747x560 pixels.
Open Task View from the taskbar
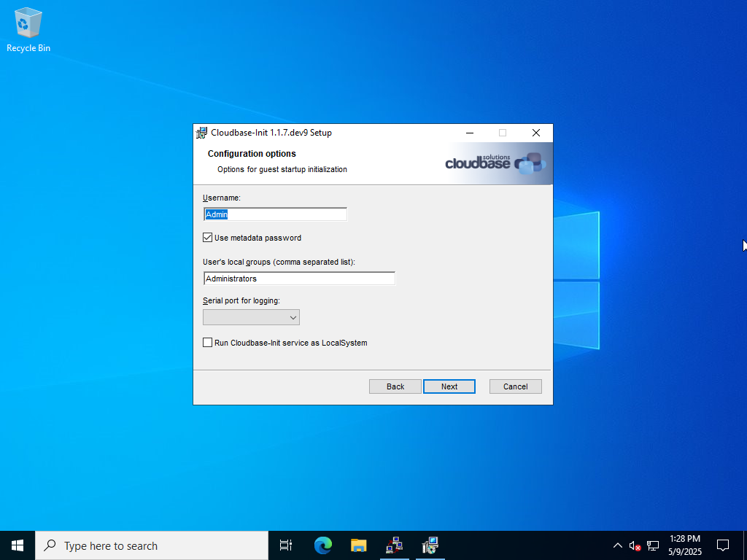[x=285, y=545]
